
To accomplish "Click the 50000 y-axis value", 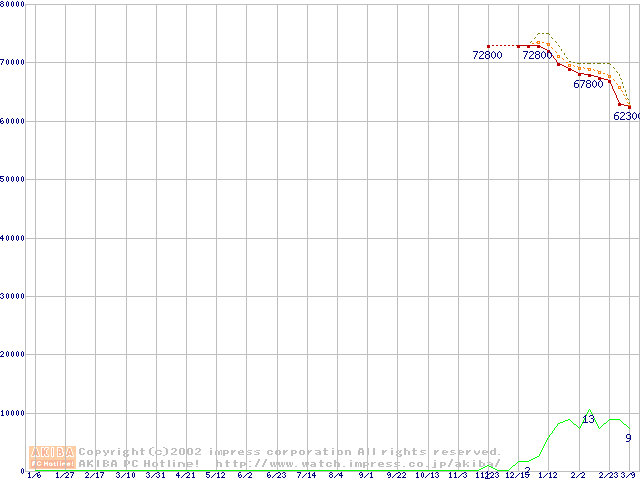I will pyautogui.click(x=13, y=179).
